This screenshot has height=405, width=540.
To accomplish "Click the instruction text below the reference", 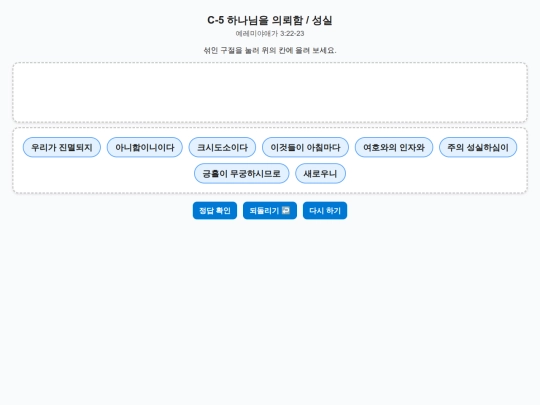I will pos(270,50).
